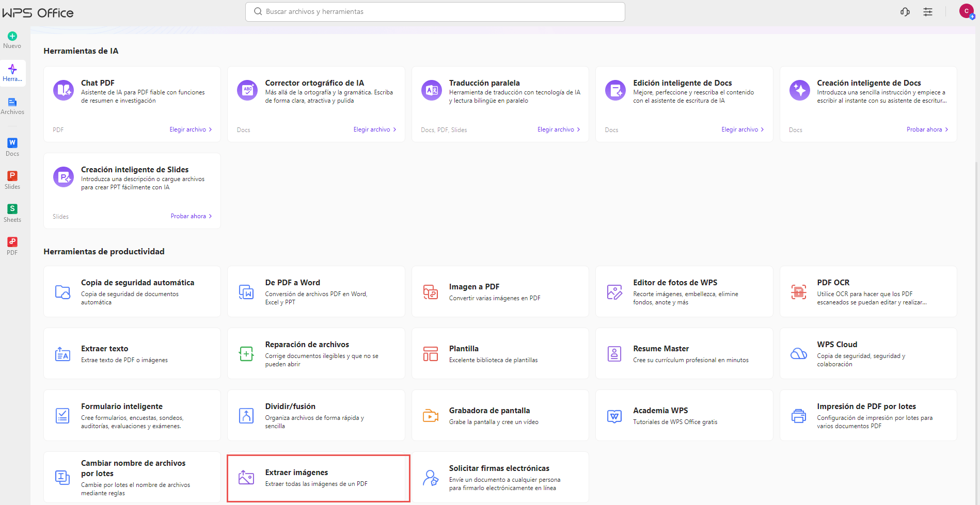The height and width of the screenshot is (505, 980).
Task: Open the WPS Cloud icon
Action: [799, 354]
